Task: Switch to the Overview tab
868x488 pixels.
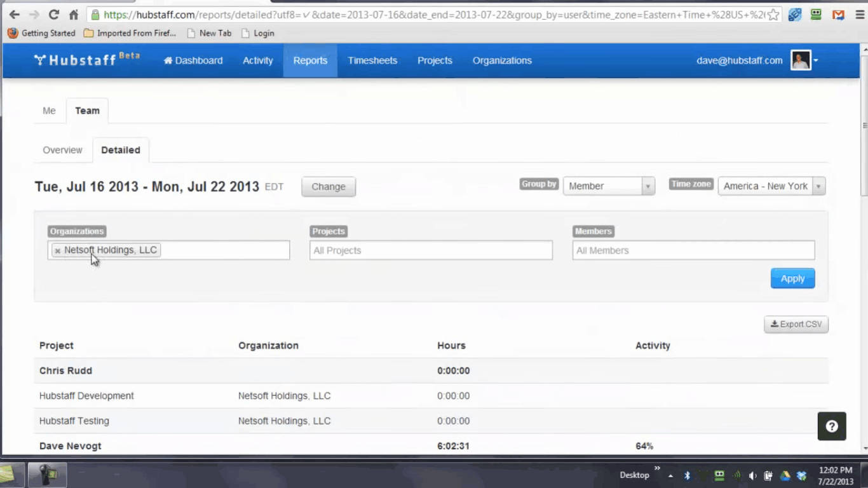Action: click(62, 150)
